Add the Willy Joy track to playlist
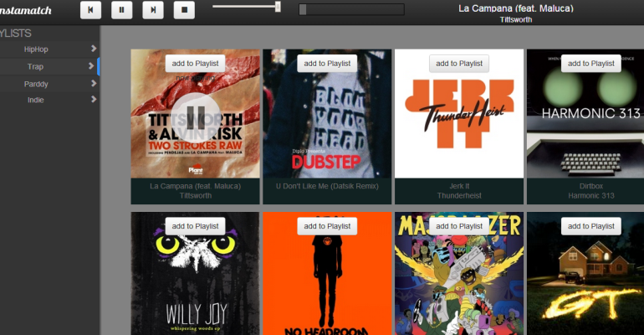Viewport: 644px width, 335px height. click(x=196, y=226)
